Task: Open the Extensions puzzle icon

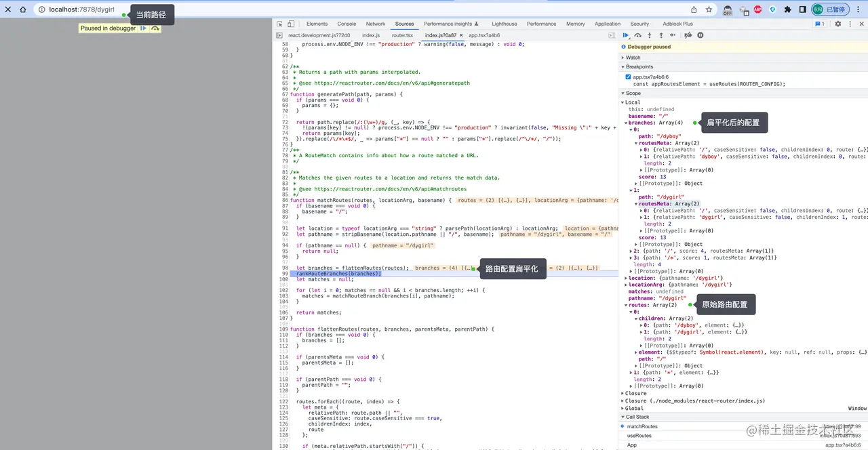Action: coord(787,9)
